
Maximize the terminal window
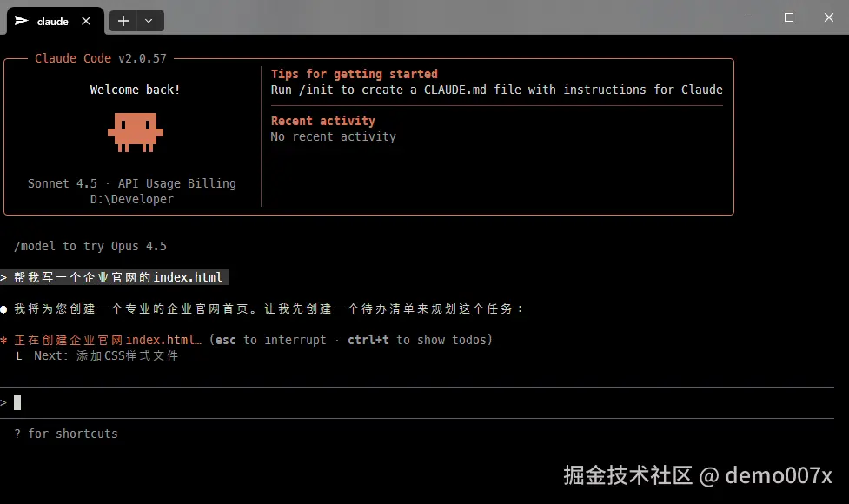(789, 17)
